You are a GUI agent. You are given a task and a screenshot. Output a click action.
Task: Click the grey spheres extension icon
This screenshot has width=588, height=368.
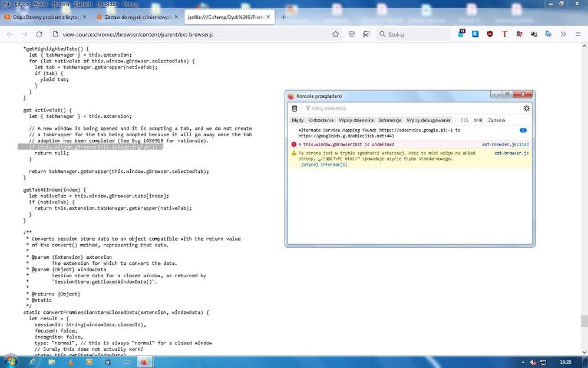point(534,34)
